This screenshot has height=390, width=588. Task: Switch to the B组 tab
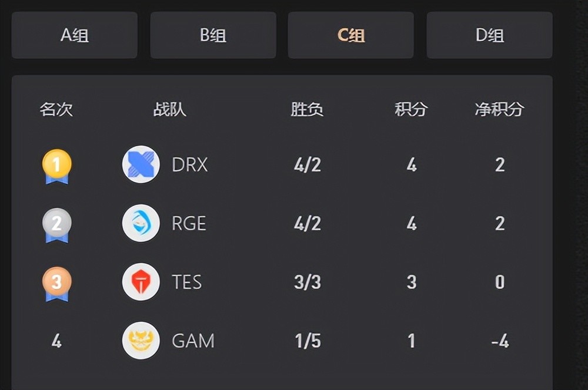coord(213,35)
